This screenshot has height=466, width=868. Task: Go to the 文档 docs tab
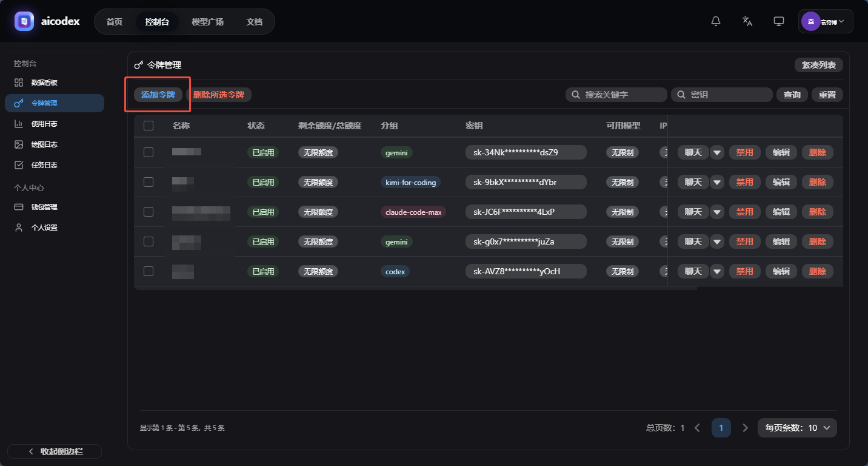point(255,22)
